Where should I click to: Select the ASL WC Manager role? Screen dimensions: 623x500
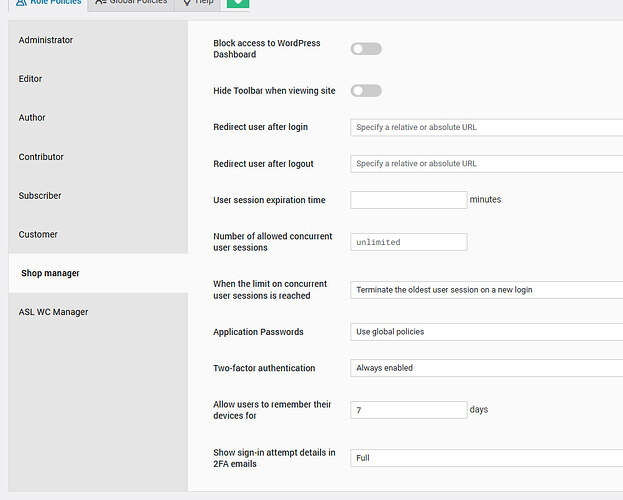53,312
